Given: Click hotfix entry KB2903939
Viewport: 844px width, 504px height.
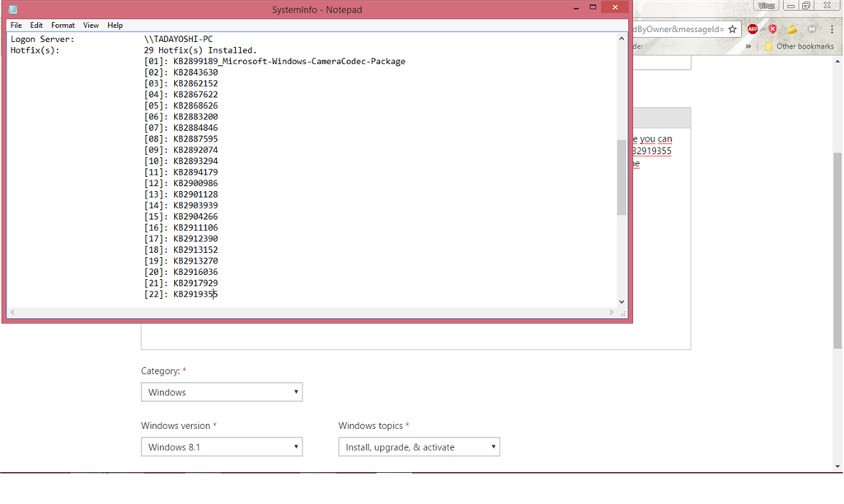Looking at the screenshot, I should point(195,206).
